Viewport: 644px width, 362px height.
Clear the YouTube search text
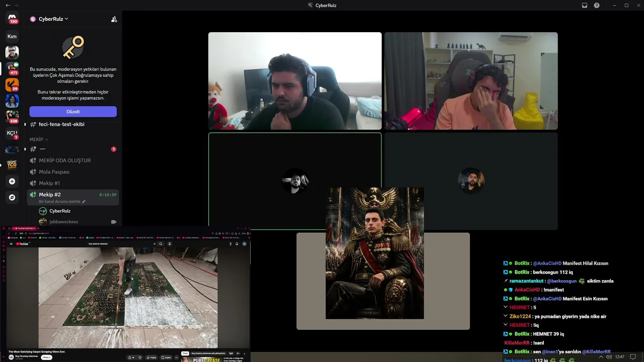pos(154,244)
